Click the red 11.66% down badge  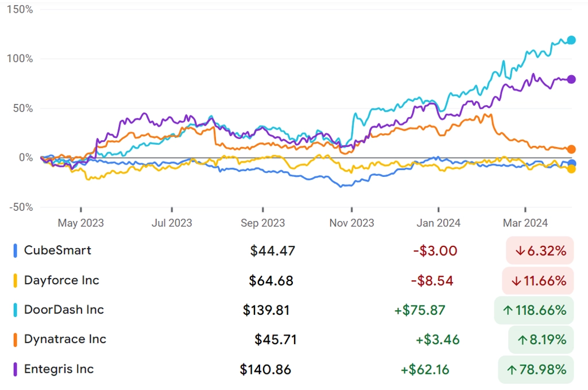[537, 280]
